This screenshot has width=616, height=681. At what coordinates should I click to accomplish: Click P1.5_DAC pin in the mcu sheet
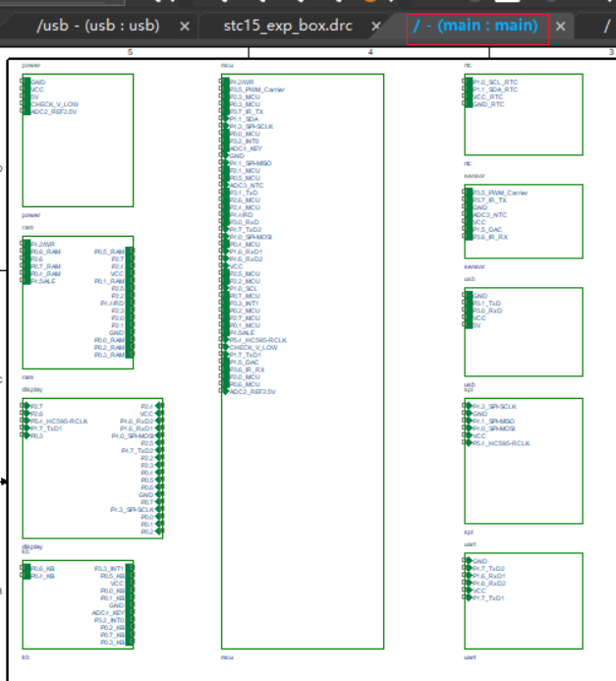pyautogui.click(x=245, y=363)
